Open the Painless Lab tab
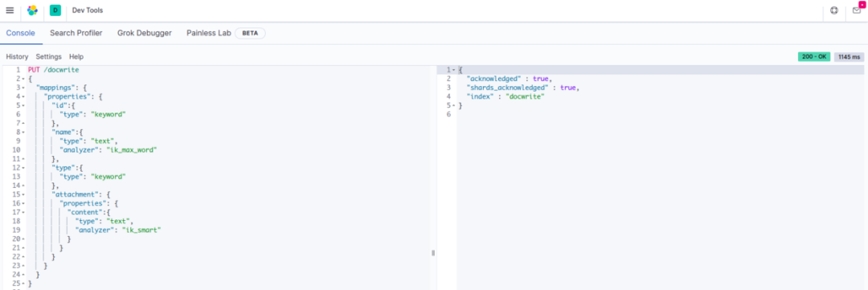 (x=209, y=33)
